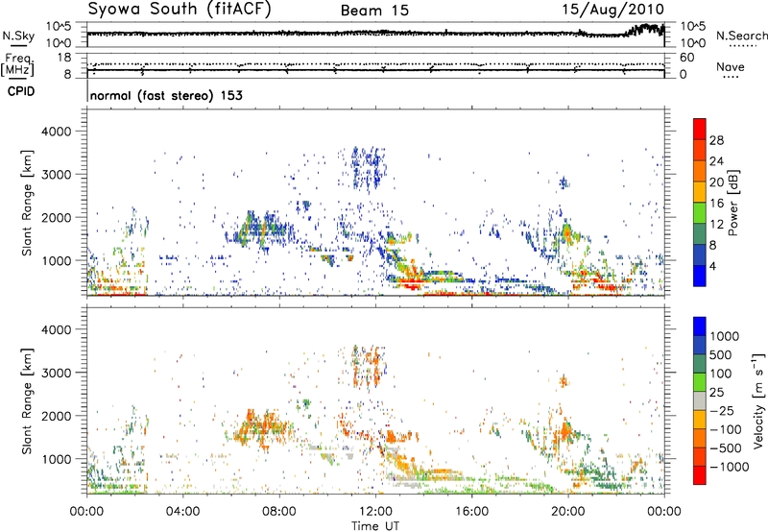Click the 'Time UT' axis title
The image size is (768, 532).
pos(375,526)
